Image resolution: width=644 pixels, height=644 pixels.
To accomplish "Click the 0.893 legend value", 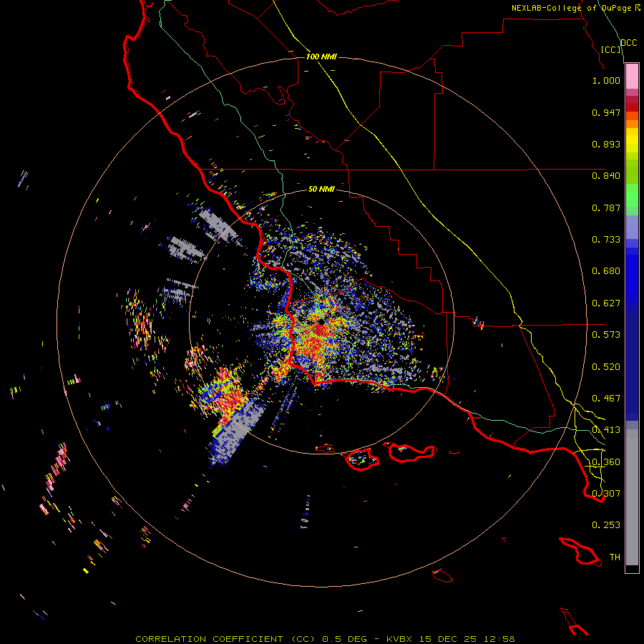I will click(x=606, y=144).
